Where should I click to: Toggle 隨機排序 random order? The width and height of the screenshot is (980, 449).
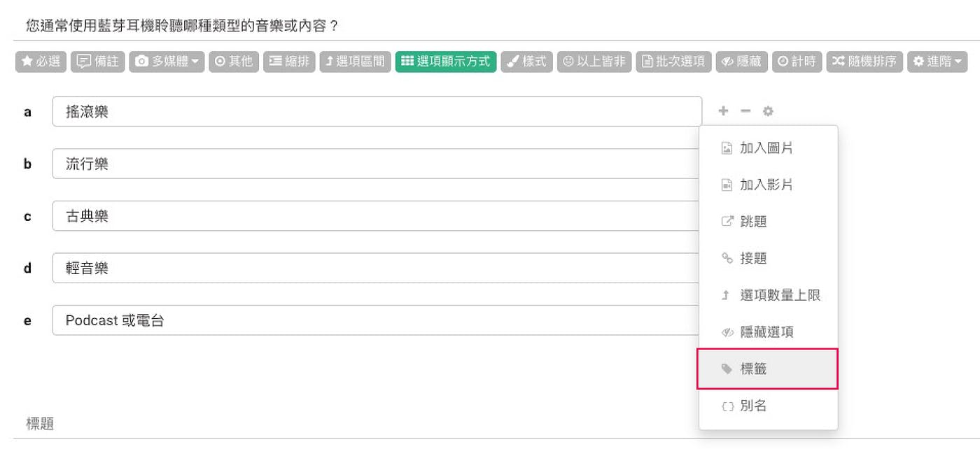864,62
